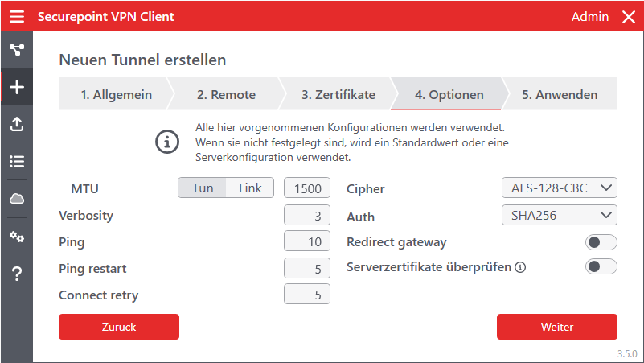The width and height of the screenshot is (644, 363).
Task: Switch to the 1. Allgemein step
Action: coord(116,94)
